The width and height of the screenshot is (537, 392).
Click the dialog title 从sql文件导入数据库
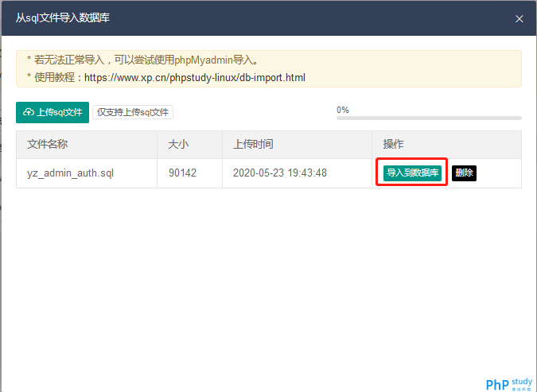[63, 17]
